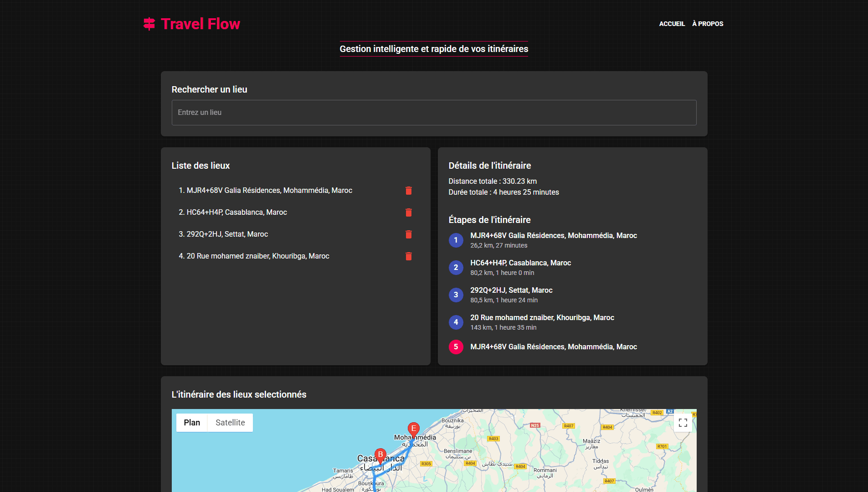Screen dimensions: 868x492
Task: Open the ACCUEIL menu item
Action: pyautogui.click(x=672, y=23)
